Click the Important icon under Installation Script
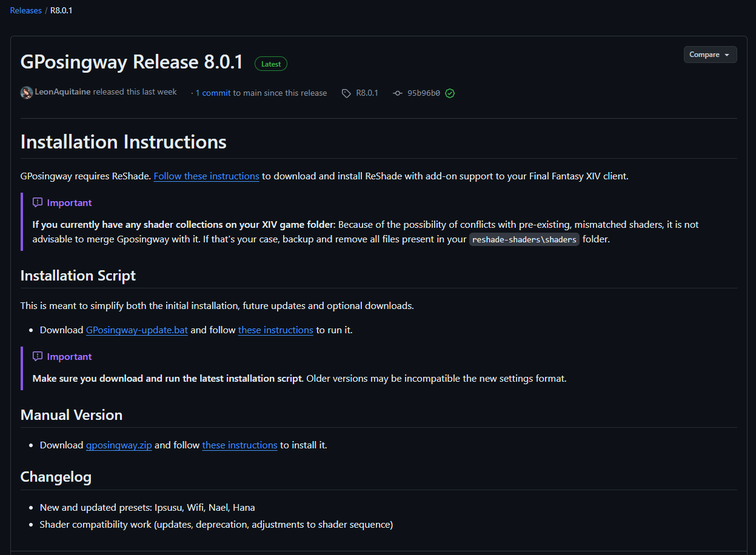 (x=38, y=356)
